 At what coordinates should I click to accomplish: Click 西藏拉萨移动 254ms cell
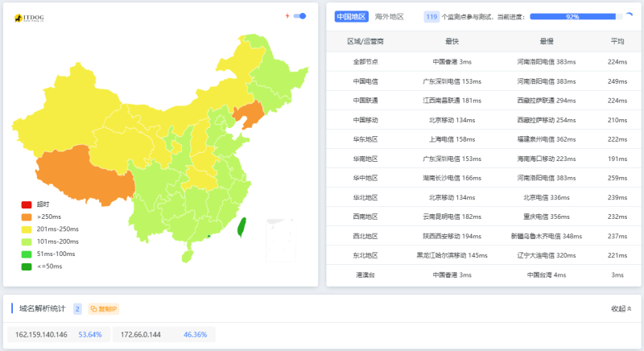coord(547,120)
